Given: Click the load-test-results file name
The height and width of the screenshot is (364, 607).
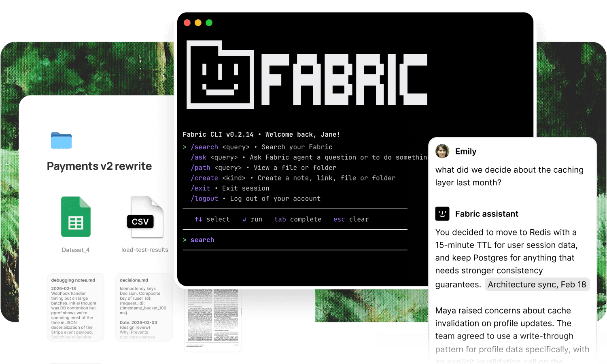Looking at the screenshot, I should coord(145,250).
